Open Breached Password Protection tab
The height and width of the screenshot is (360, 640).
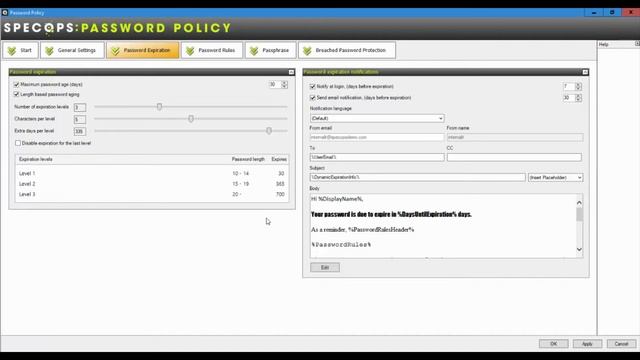(x=347, y=50)
